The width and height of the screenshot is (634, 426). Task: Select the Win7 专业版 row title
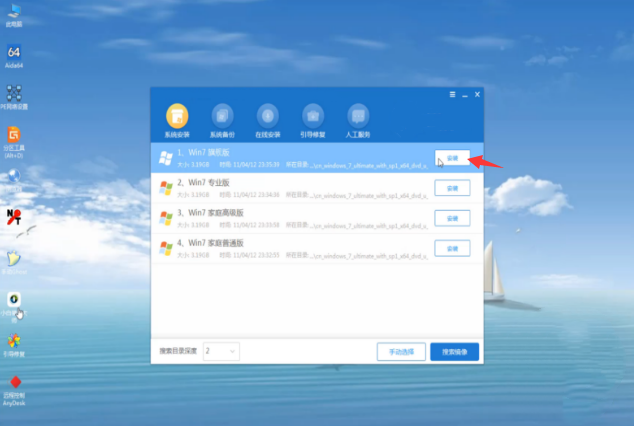pyautogui.click(x=203, y=183)
